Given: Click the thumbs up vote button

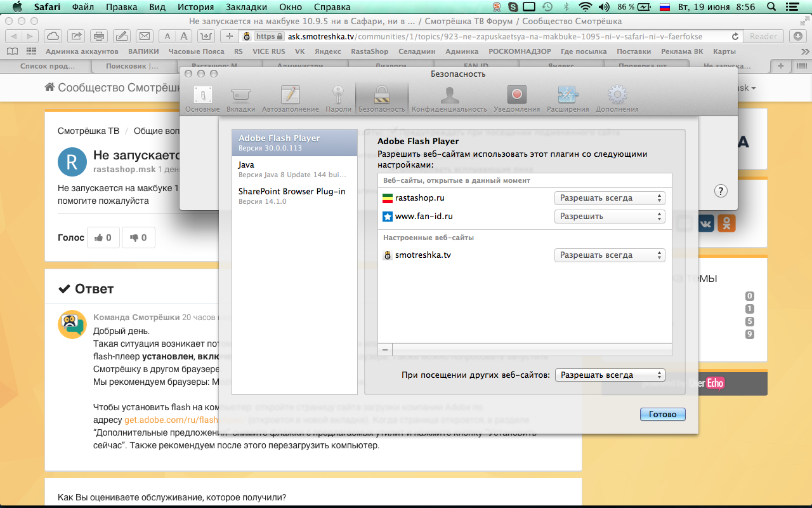Looking at the screenshot, I should click(103, 237).
